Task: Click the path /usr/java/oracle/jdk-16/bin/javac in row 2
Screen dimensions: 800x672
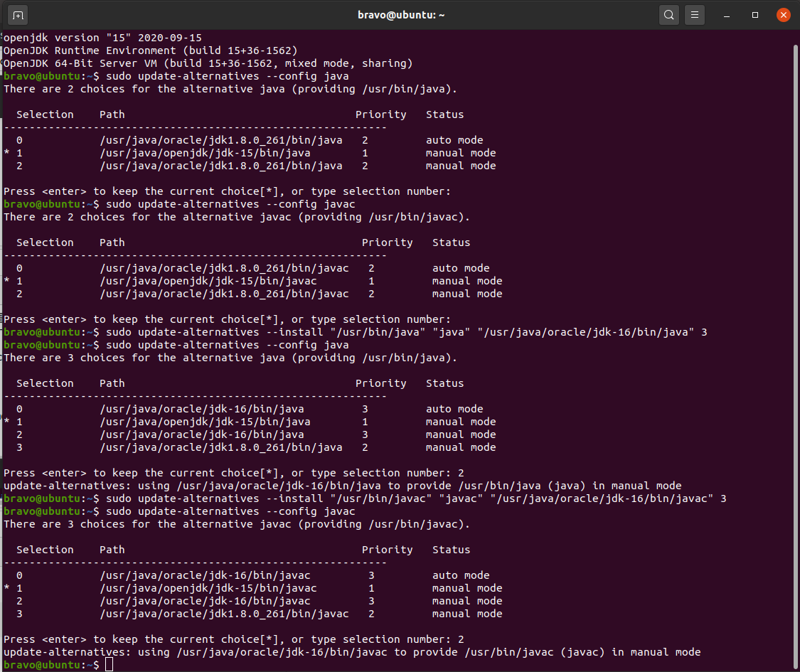Action: point(205,601)
